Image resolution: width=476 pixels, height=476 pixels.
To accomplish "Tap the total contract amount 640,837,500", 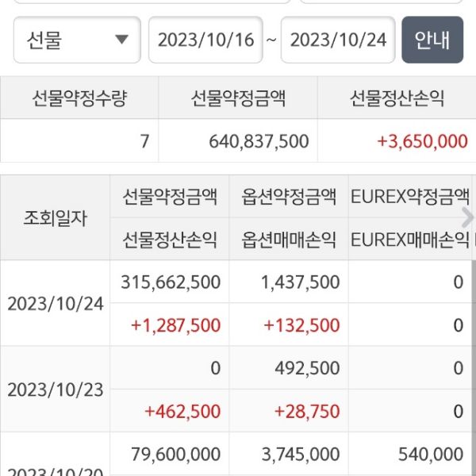I will coord(259,141).
